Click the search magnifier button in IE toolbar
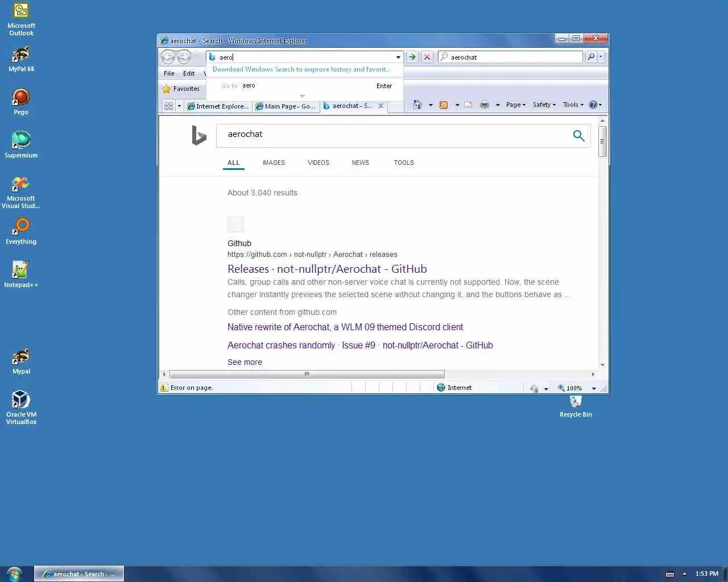 591,57
